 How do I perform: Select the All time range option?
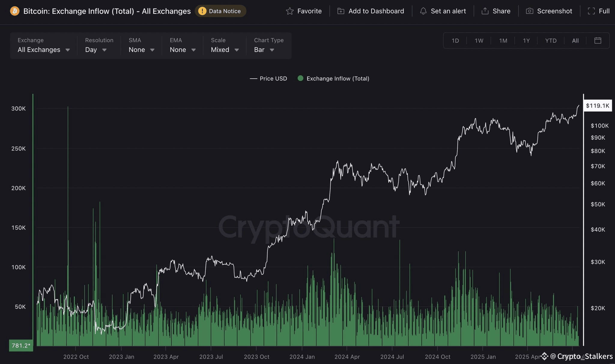point(575,41)
